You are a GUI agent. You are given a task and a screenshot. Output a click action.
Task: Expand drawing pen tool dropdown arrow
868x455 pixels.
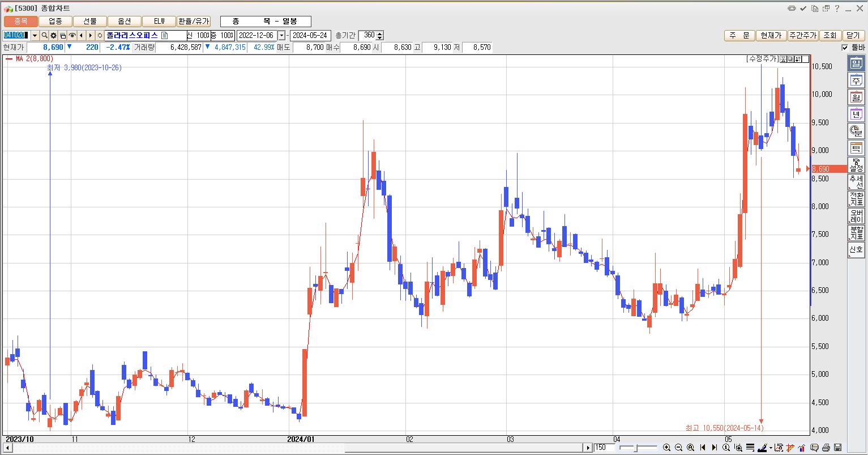(x=771, y=448)
